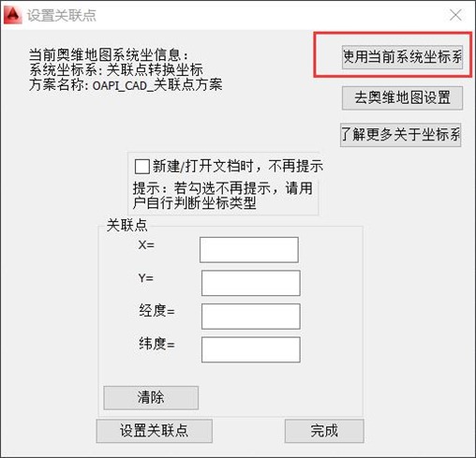
Task: Click the dialog title text 设置关联点
Action: pos(62,16)
